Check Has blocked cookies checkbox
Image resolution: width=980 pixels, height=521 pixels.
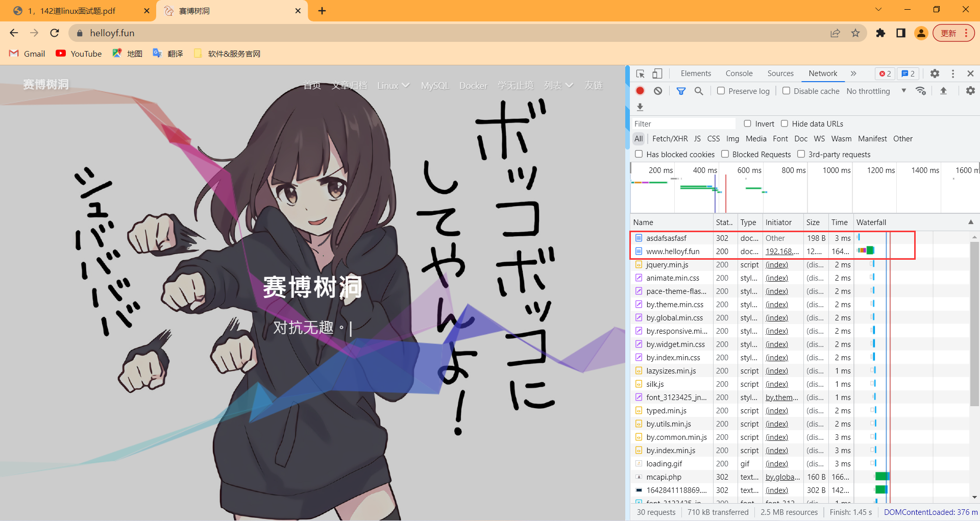(x=639, y=154)
